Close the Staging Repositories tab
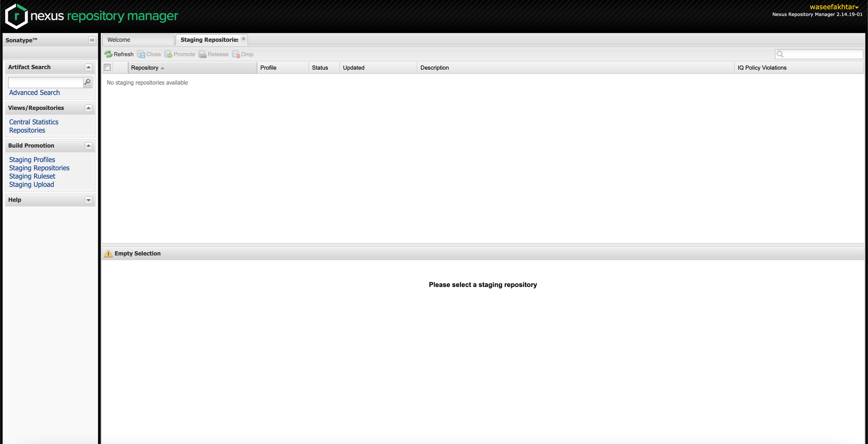The width and height of the screenshot is (868, 444). (243, 39)
